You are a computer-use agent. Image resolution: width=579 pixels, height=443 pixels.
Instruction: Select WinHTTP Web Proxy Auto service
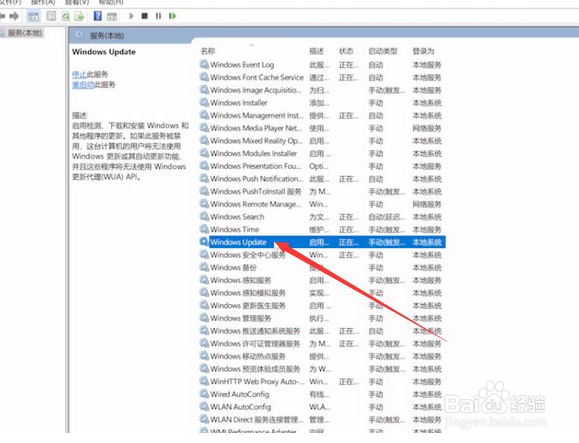tap(257, 381)
